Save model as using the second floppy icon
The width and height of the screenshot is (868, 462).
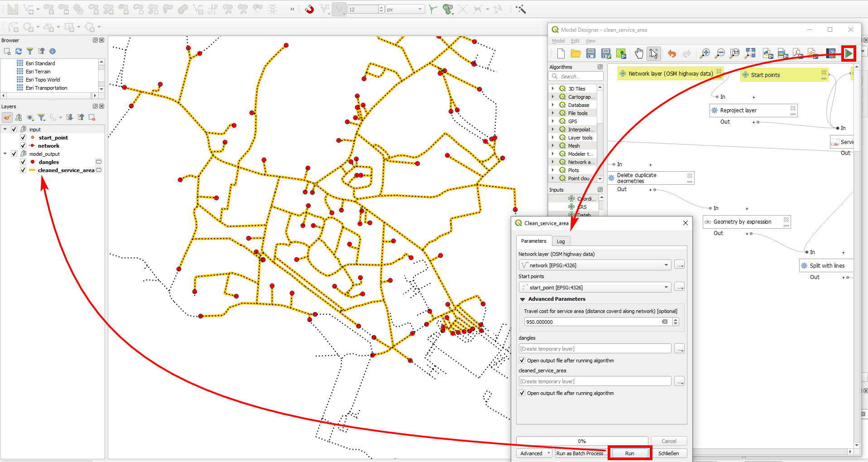click(606, 53)
